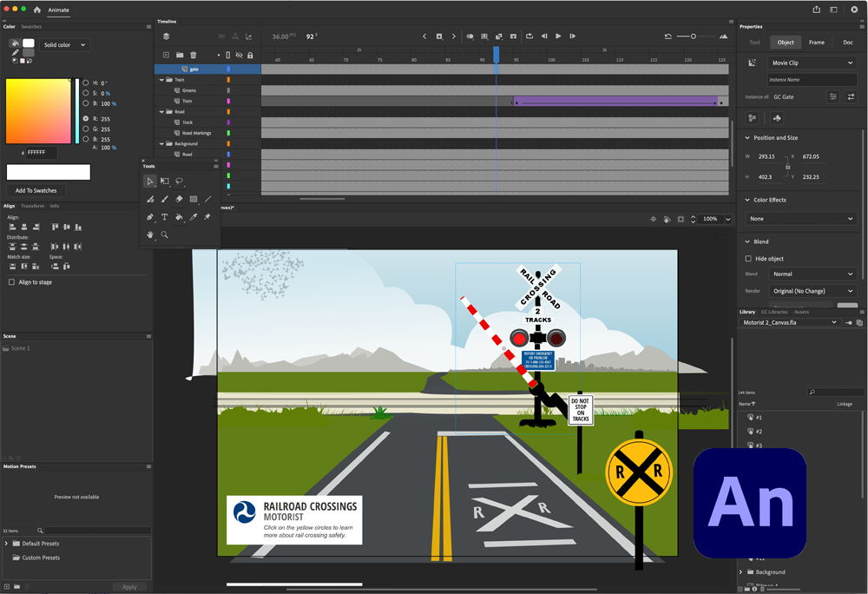868x594 pixels.
Task: Choose the Eyedropper tool
Action: click(x=194, y=217)
